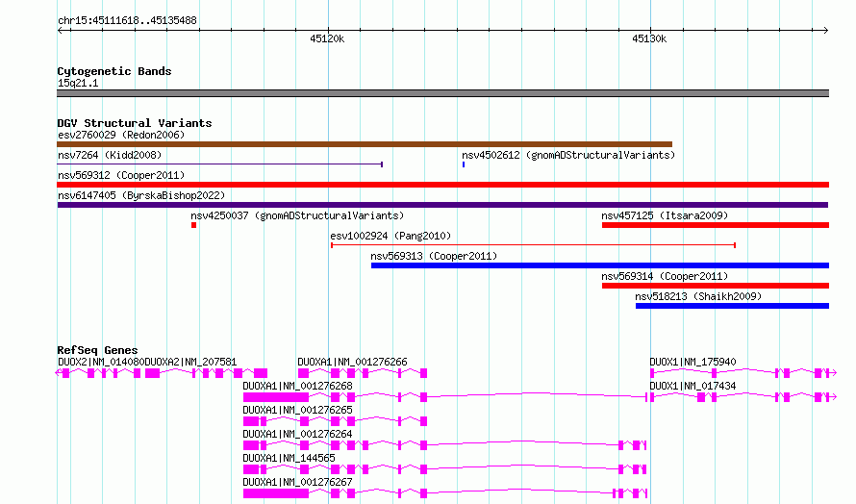Click the large first exon of DUOXA1 NM_001276267

tap(276, 493)
